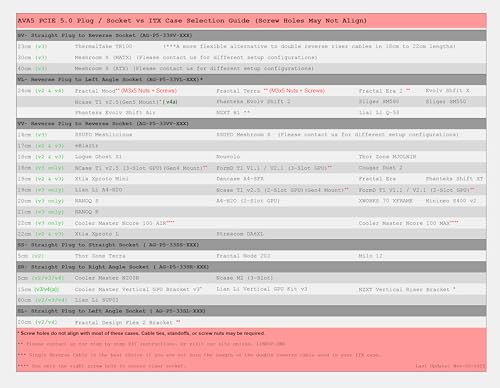Click the Lian Li Vertical GPU Kit v3 entry
Screen dimensions: 500x388
point(262,289)
